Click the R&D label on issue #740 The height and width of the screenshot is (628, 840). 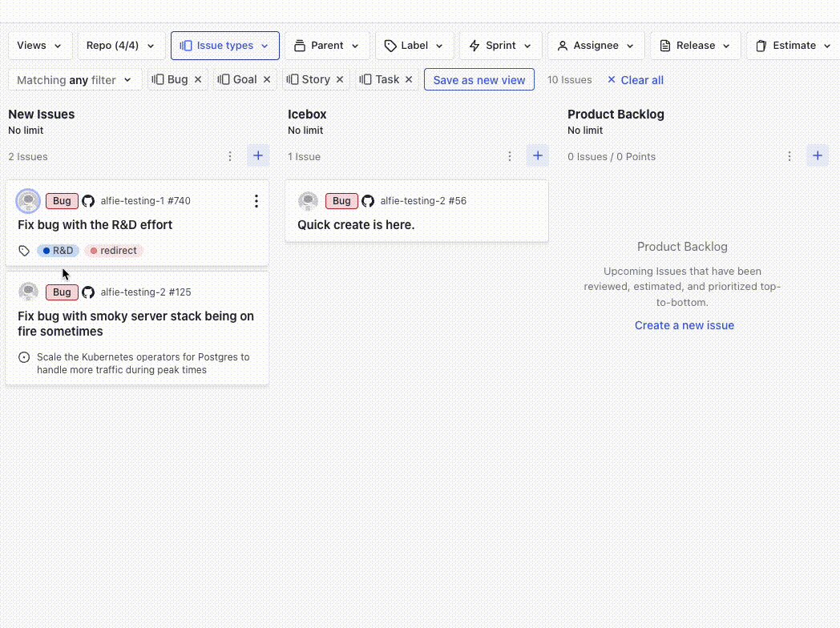click(x=59, y=251)
